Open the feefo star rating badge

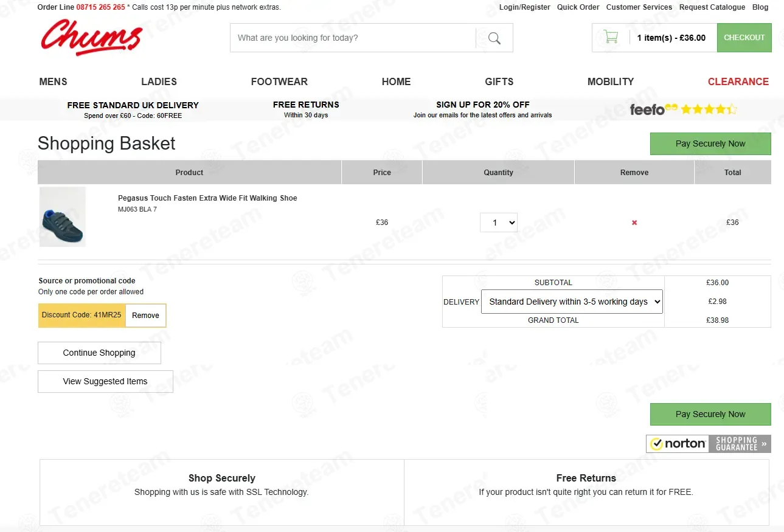click(684, 109)
